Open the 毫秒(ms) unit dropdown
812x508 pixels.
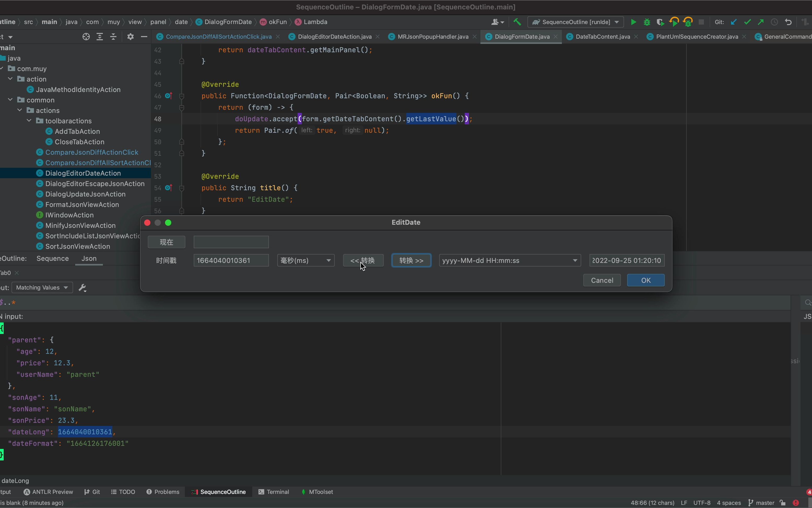coord(305,260)
